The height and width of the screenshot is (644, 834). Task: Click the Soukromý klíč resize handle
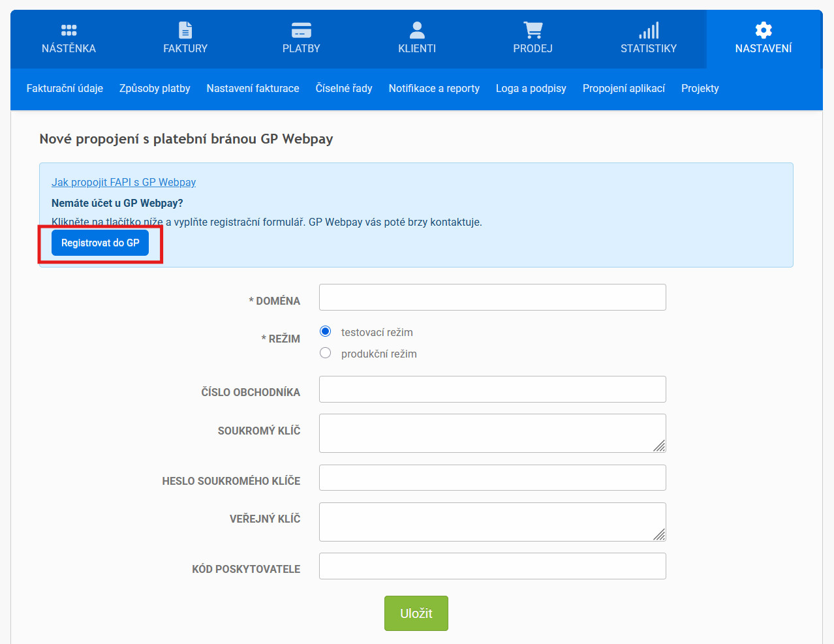click(660, 446)
